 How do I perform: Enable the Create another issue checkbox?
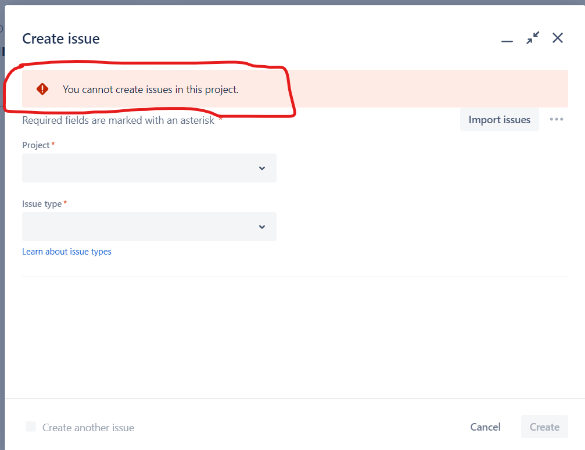click(31, 426)
